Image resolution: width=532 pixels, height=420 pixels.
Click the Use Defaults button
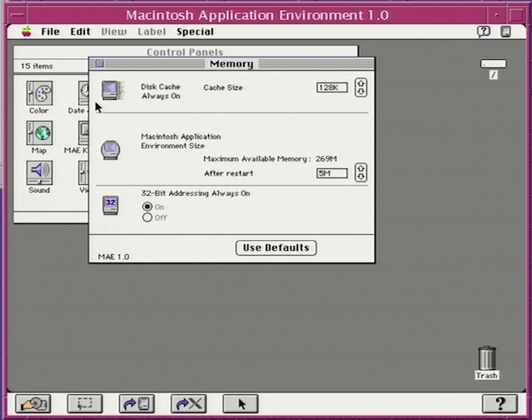tap(276, 247)
